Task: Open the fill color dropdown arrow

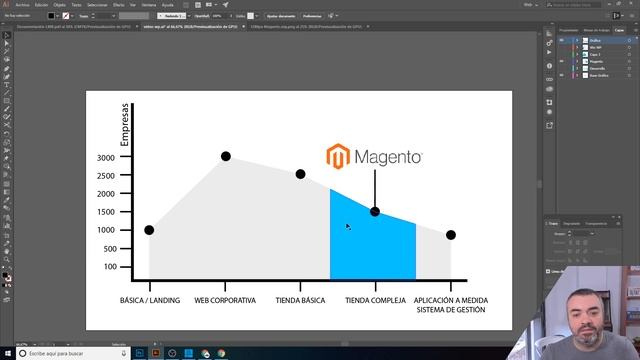Action: (58, 16)
